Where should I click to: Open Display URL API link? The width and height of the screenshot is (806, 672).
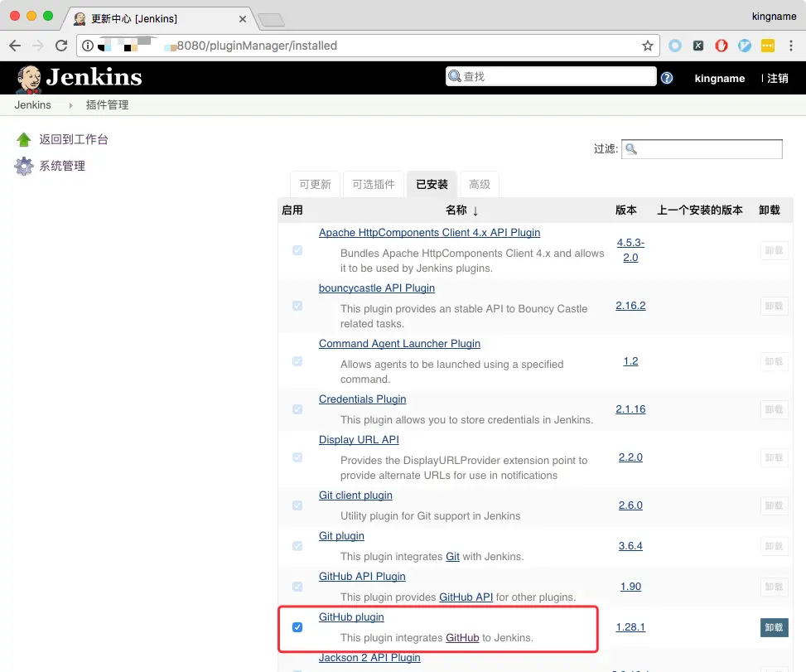coord(359,440)
